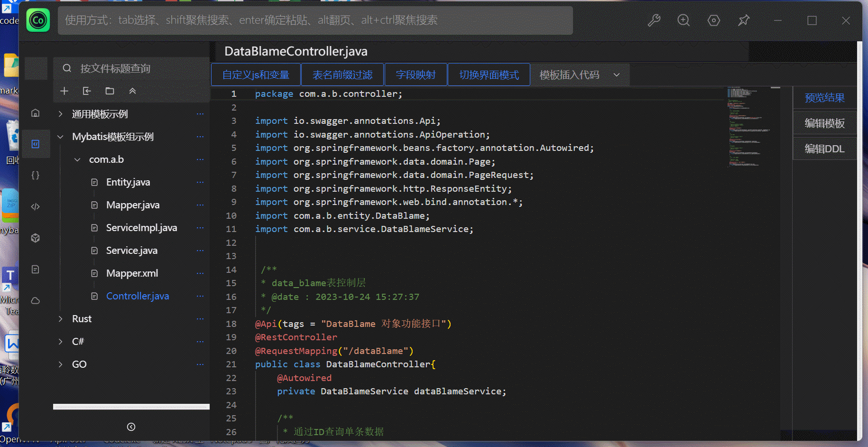
Task: Select Entity.java in the tree
Action: point(128,182)
